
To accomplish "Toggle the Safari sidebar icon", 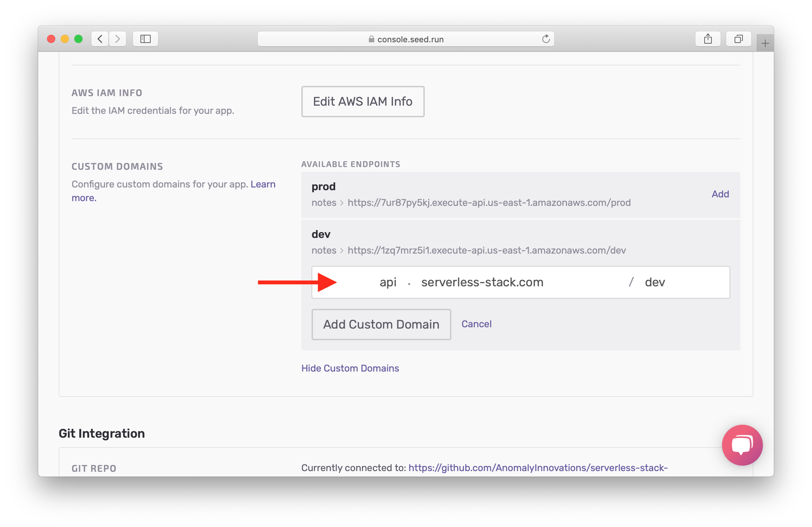I will point(145,39).
